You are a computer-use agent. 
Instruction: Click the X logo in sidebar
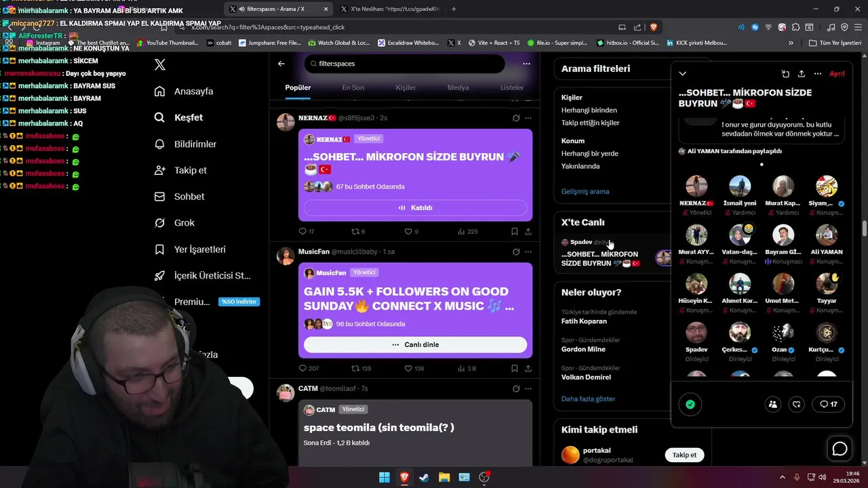160,64
